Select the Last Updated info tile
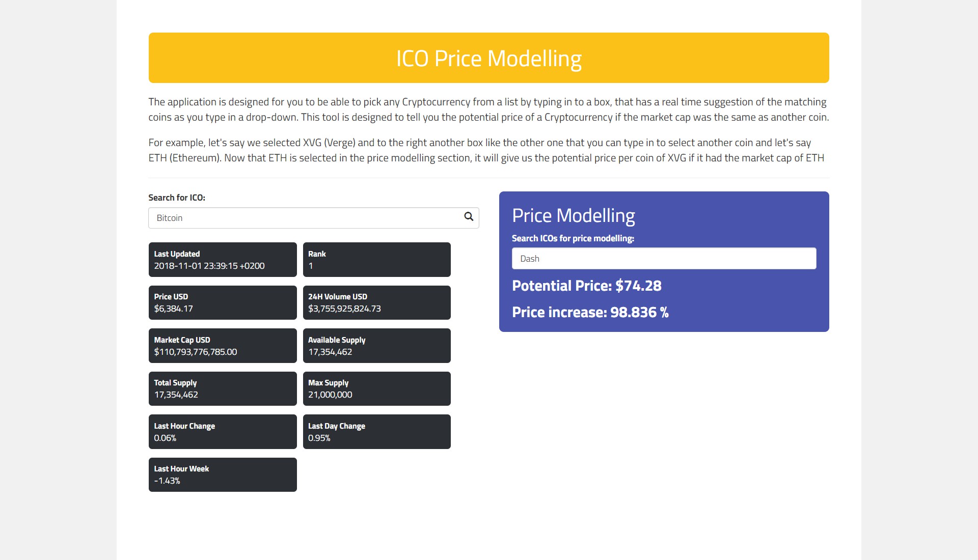The image size is (978, 560). [x=223, y=260]
